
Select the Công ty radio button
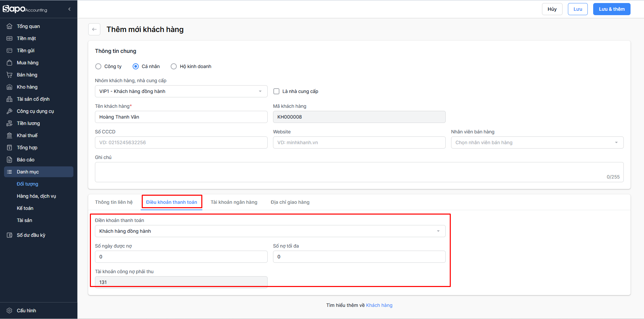pyautogui.click(x=98, y=66)
